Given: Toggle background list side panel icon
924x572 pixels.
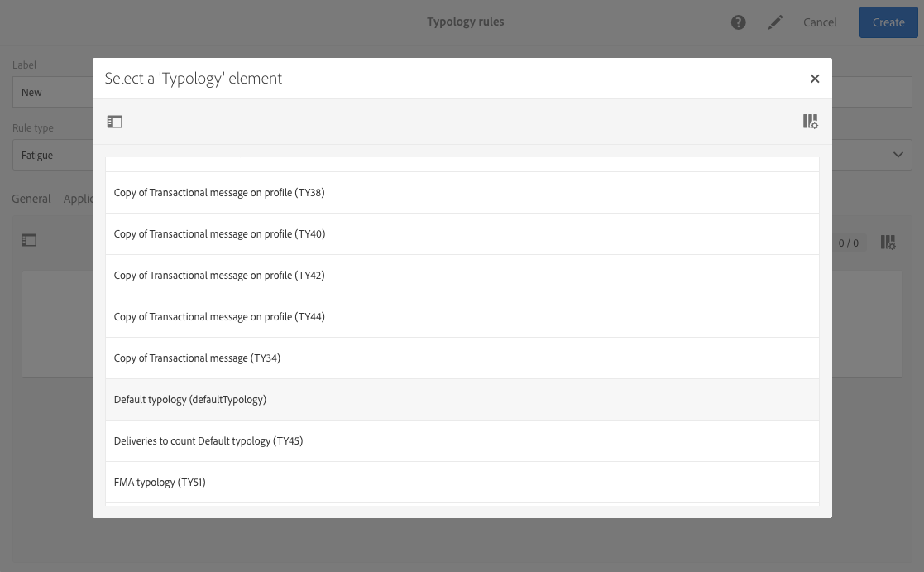Looking at the screenshot, I should click(29, 240).
